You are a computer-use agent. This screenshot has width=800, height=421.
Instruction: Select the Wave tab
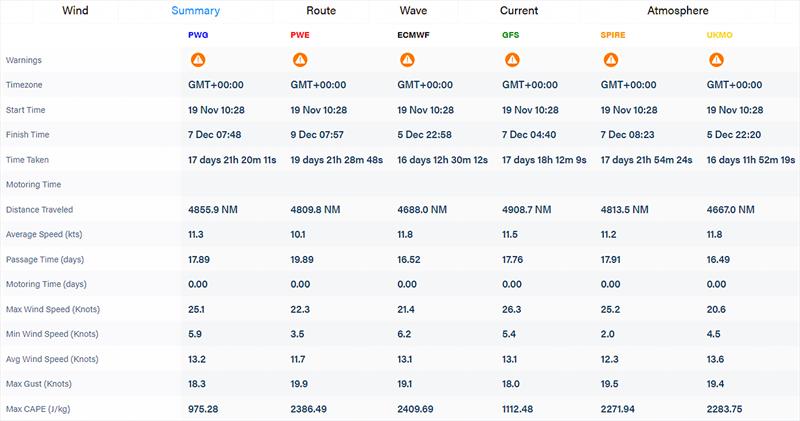coord(420,11)
